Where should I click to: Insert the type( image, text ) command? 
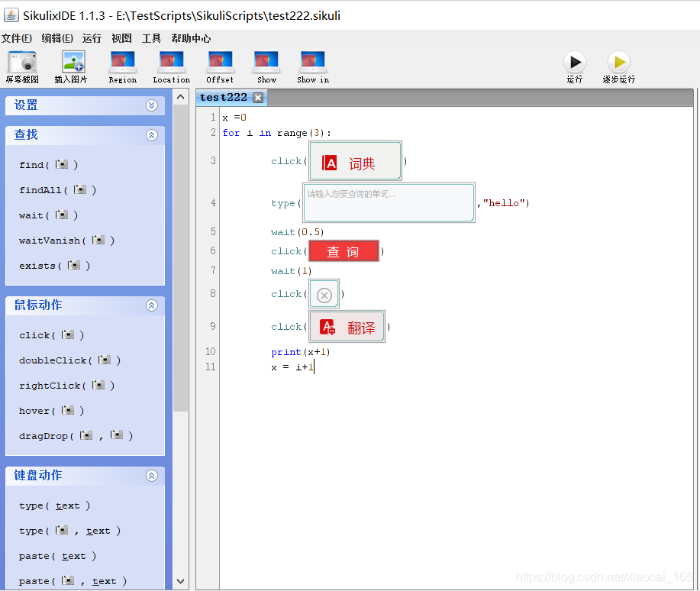click(x=70, y=531)
